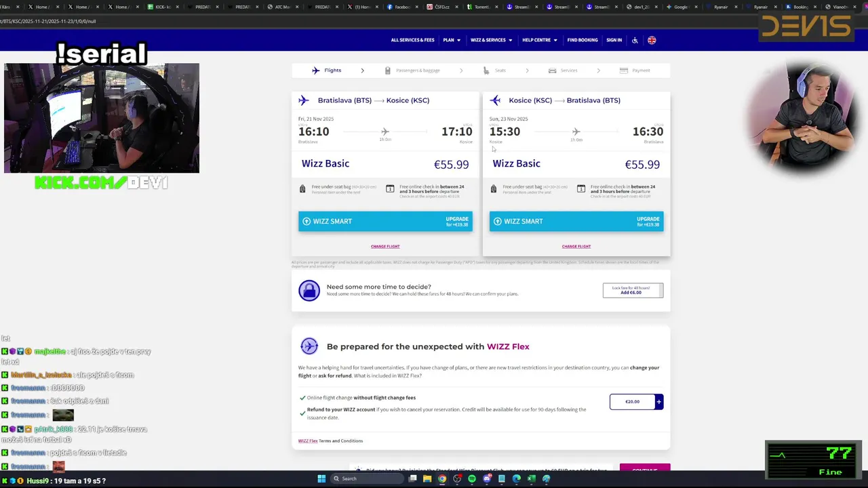Open Spotify from the taskbar
This screenshot has width=868, height=488.
click(472, 479)
